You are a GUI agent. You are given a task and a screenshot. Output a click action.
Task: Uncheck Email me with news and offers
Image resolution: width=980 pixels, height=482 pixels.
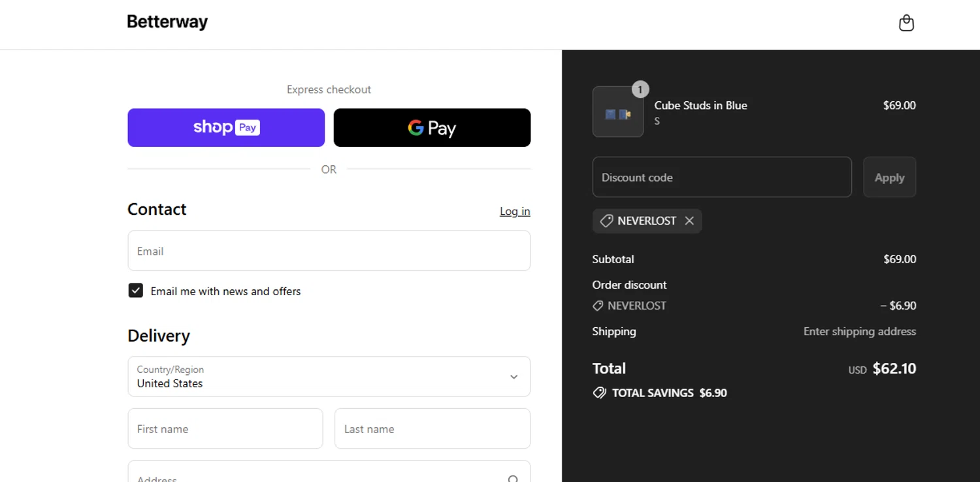[136, 291]
